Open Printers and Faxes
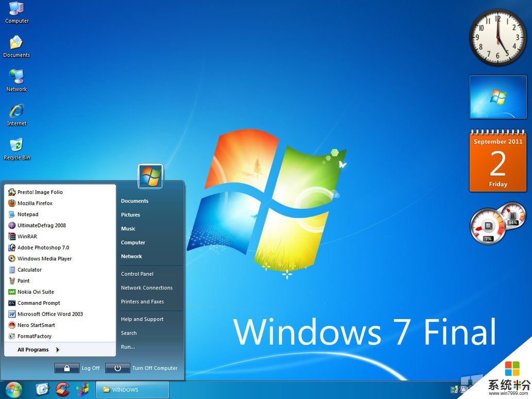Viewport: 532px width, 399px height. [142, 302]
